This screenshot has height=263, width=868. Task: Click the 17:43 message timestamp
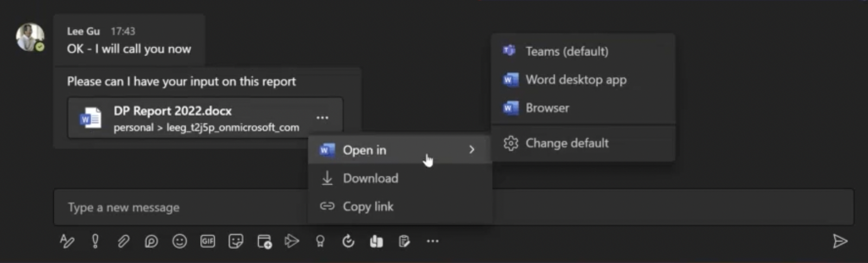point(123,32)
